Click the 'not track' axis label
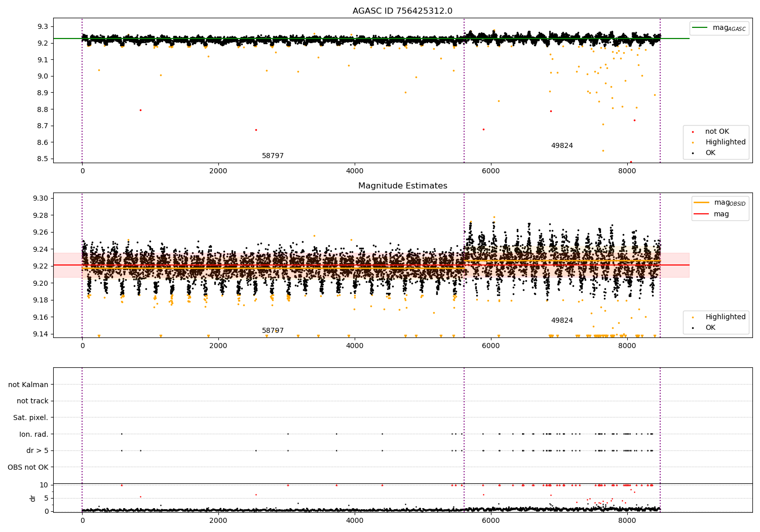Viewport: 760px width, 532px height. pyautogui.click(x=32, y=401)
